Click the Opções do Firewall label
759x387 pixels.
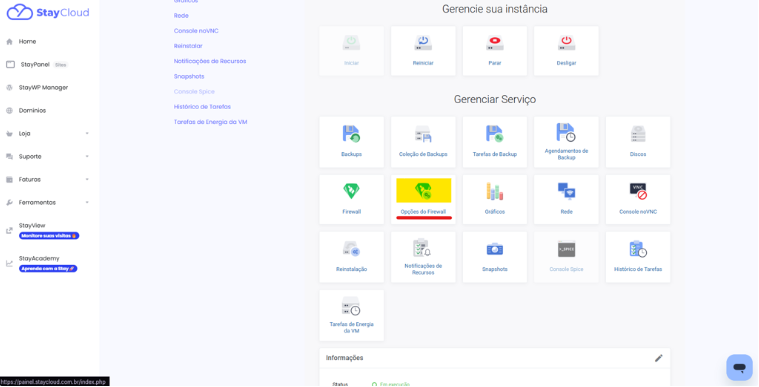point(423,212)
